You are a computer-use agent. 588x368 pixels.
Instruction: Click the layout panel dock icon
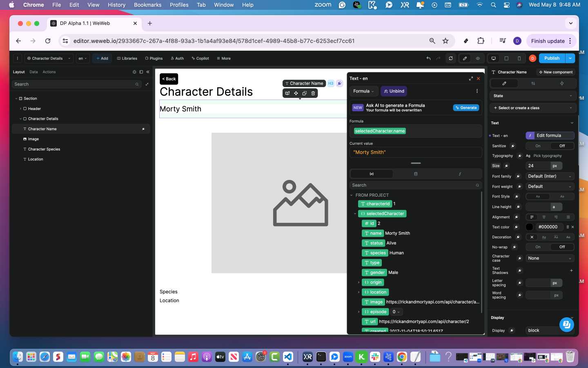click(141, 72)
